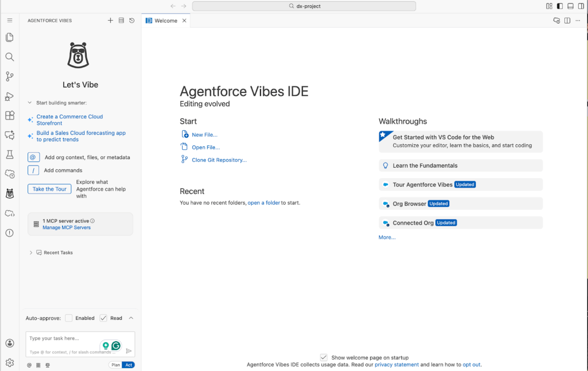Open the Testing flask view
Screen dimensions: 588x371
[9, 154]
